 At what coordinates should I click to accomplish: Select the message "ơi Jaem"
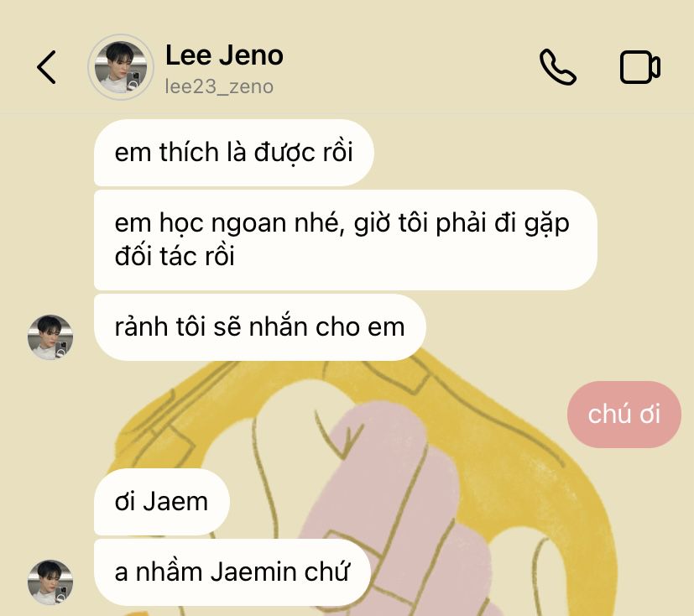[162, 502]
